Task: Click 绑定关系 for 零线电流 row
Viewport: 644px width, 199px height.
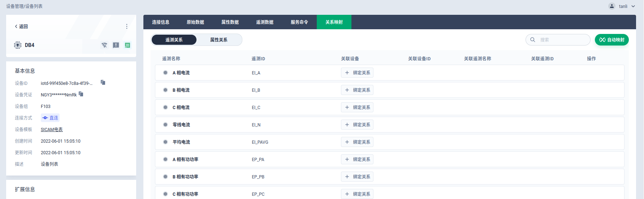Action: pos(357,125)
